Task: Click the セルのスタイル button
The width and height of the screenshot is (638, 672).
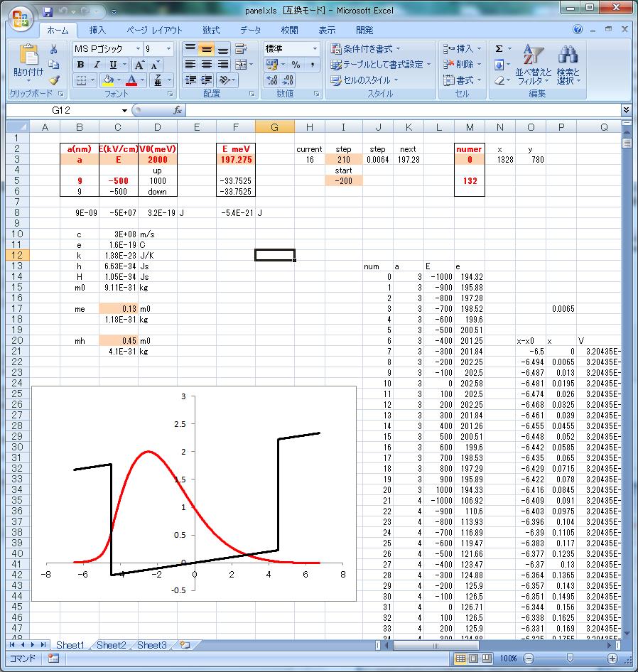Action: (x=365, y=80)
